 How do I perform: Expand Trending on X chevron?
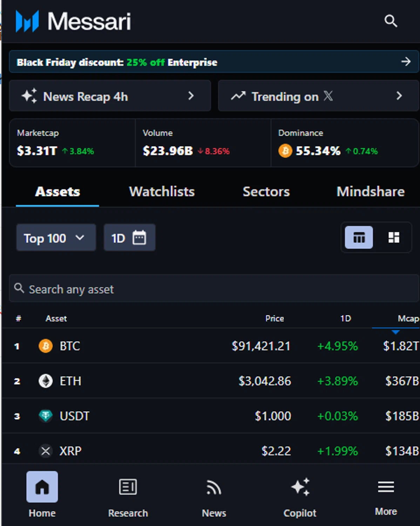pos(399,96)
